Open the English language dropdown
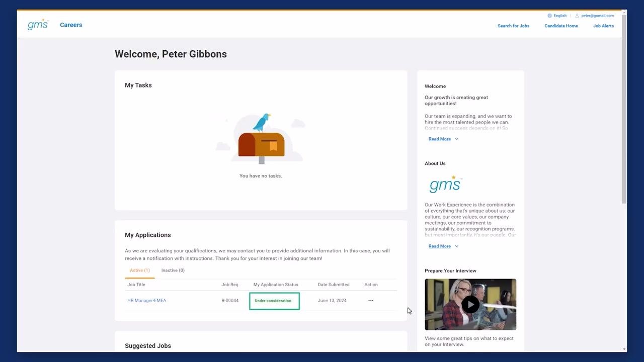The image size is (644, 362). (x=560, y=16)
